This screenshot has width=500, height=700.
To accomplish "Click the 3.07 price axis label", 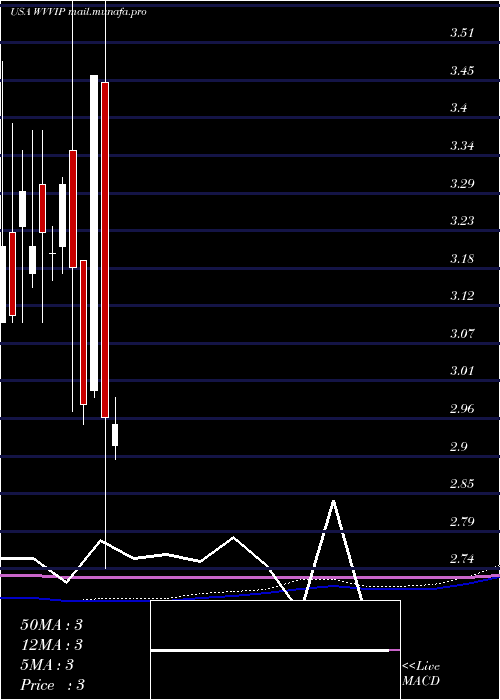I will (462, 334).
